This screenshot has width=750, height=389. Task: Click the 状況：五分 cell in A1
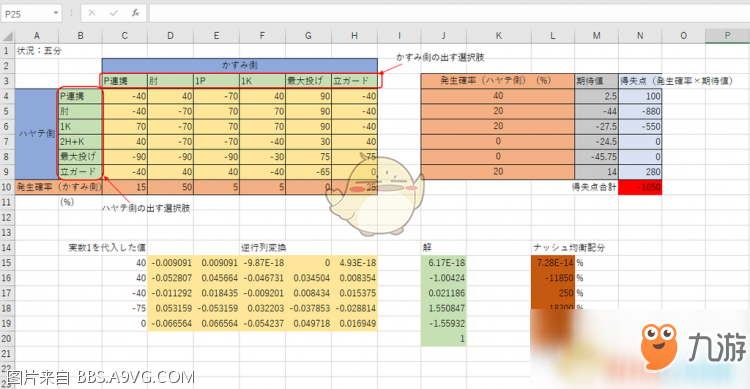[39, 51]
